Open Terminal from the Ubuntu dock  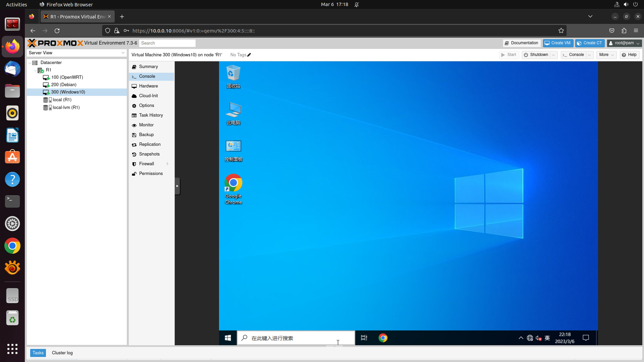click(x=12, y=201)
